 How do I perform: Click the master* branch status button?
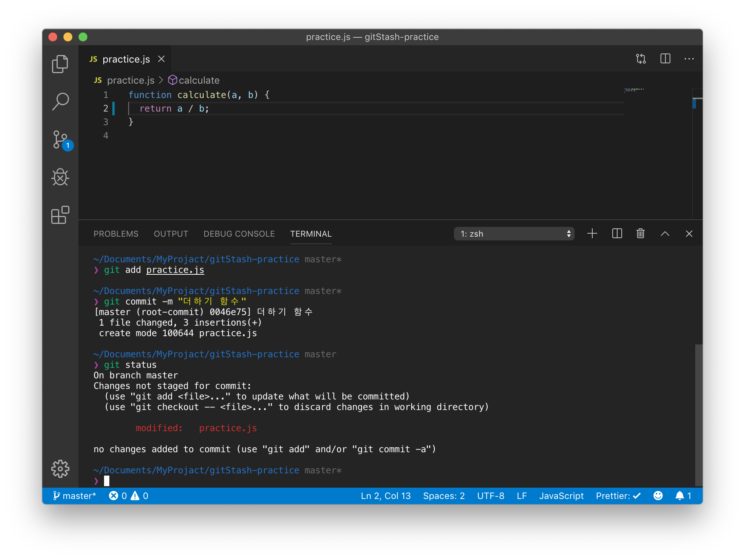tap(75, 496)
